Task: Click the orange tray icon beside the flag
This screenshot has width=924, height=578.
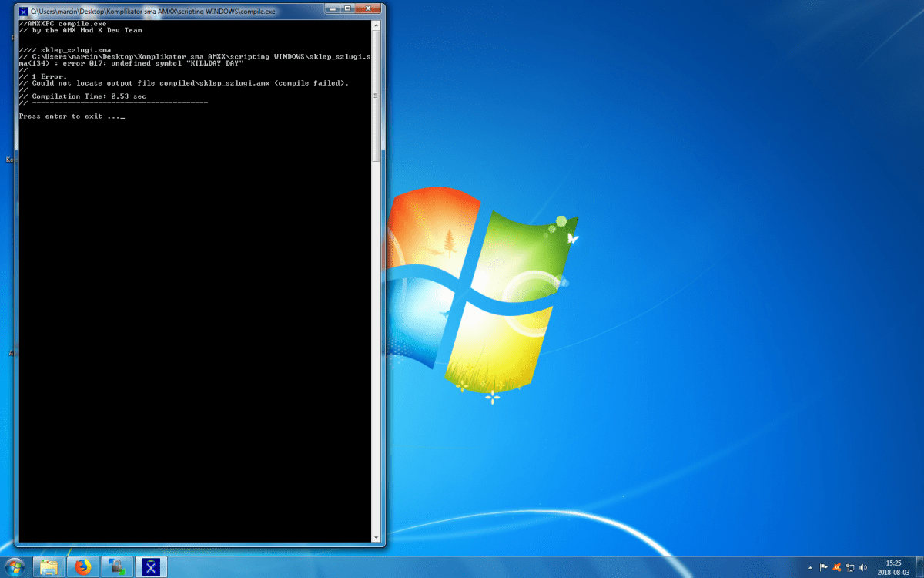Action: (x=836, y=567)
